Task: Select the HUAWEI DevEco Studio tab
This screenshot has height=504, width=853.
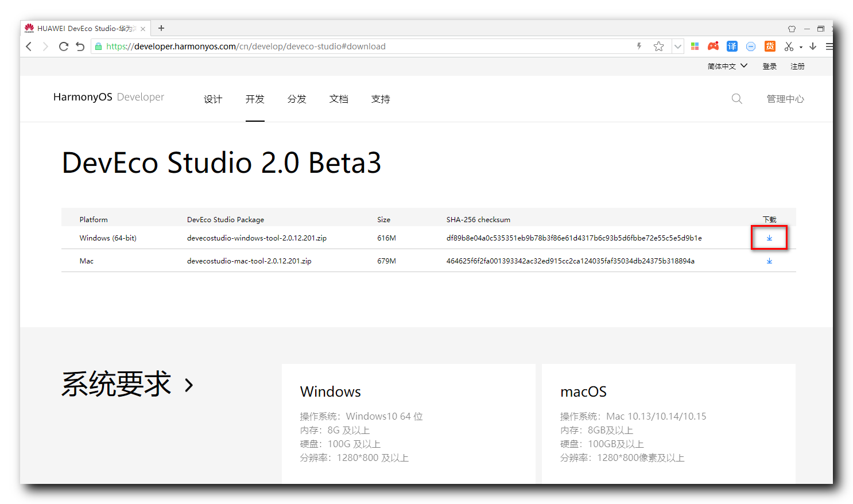Action: coord(85,28)
